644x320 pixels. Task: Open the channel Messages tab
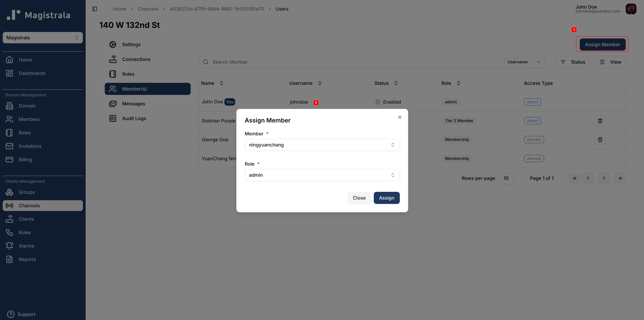coord(148,104)
